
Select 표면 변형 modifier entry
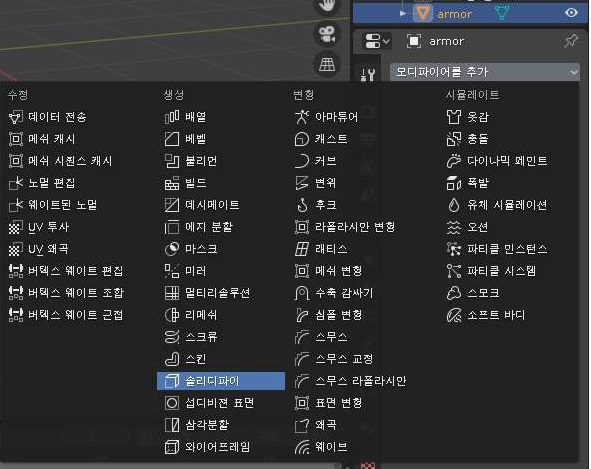tap(329, 403)
